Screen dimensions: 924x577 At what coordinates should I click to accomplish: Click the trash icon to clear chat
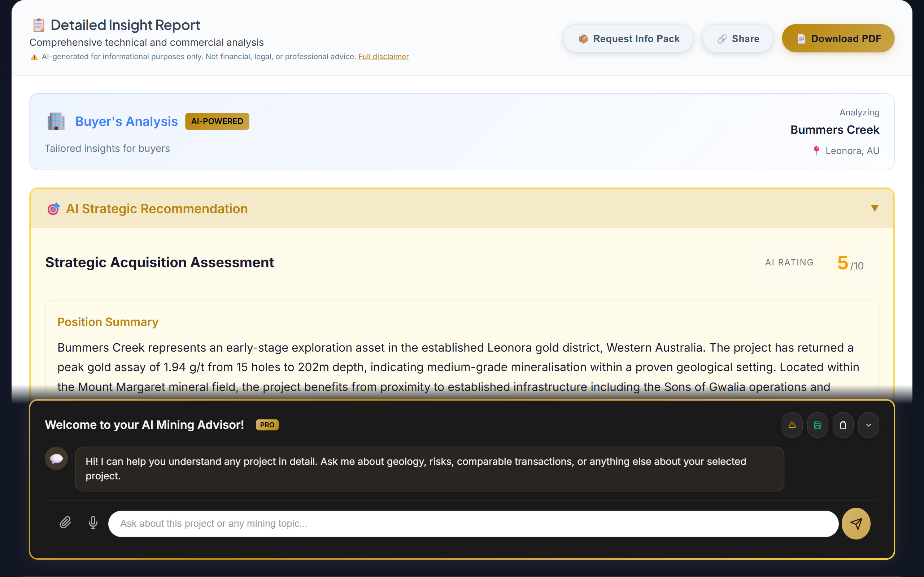tap(843, 425)
